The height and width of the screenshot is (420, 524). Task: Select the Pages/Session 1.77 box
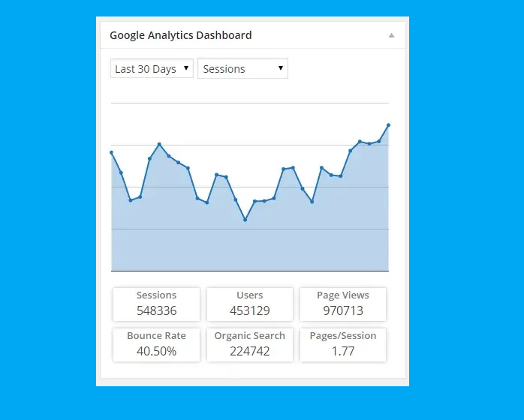pos(343,344)
